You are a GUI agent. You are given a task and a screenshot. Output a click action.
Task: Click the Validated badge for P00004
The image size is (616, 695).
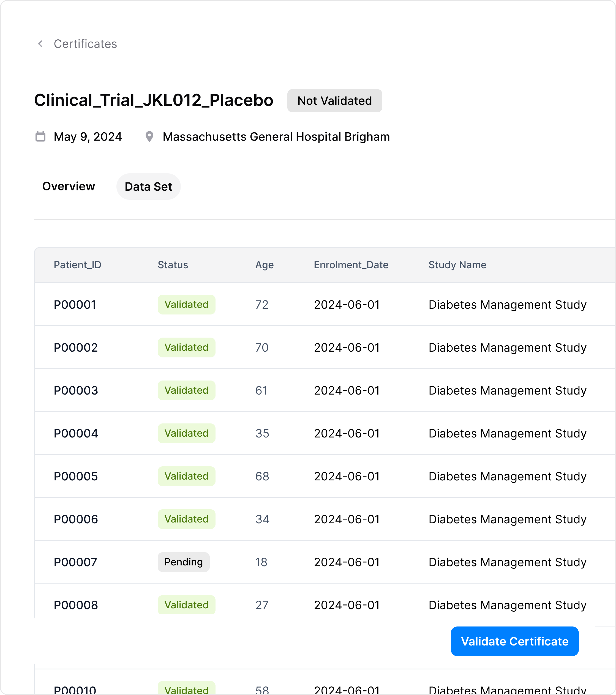point(186,433)
